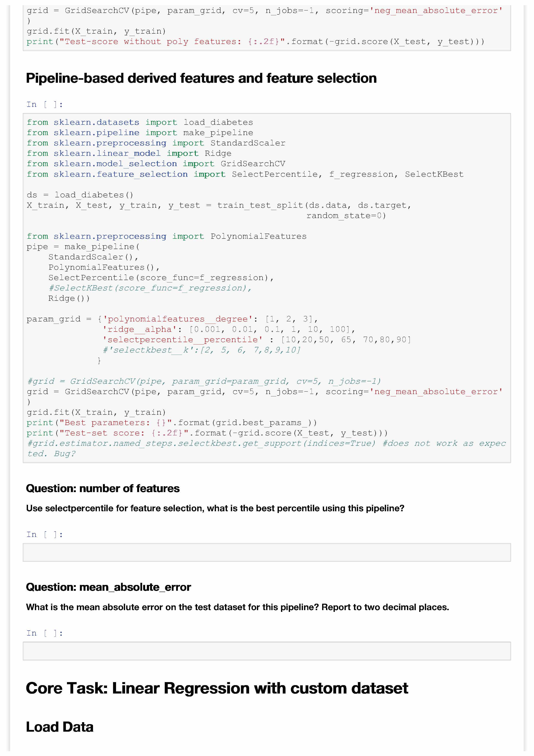Click the 'Question: mean_absolute_error' heading
The image size is (534, 756).
point(108,587)
